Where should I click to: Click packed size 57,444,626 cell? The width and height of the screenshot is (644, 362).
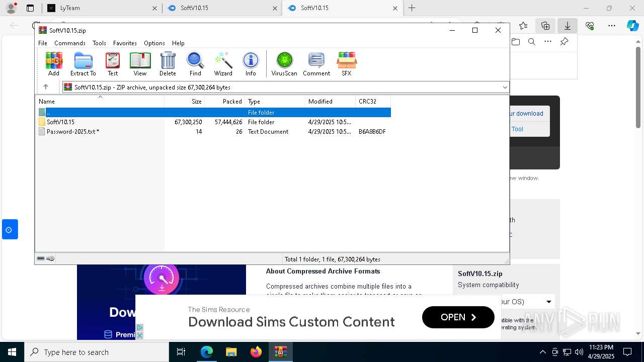click(x=228, y=122)
